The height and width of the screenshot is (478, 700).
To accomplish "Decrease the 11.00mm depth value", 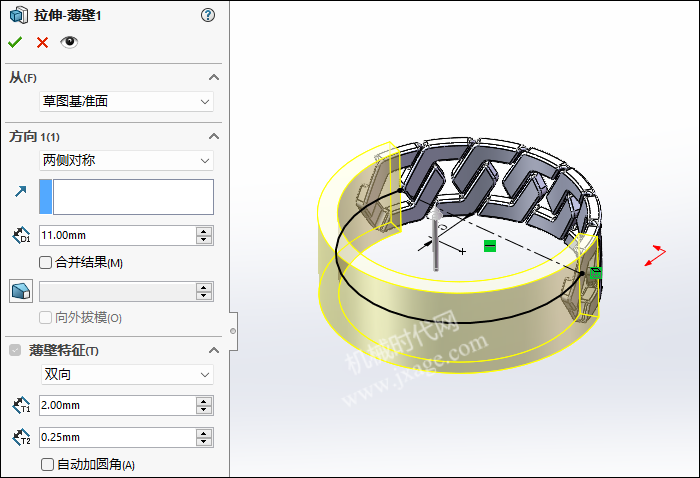I will click(x=204, y=240).
